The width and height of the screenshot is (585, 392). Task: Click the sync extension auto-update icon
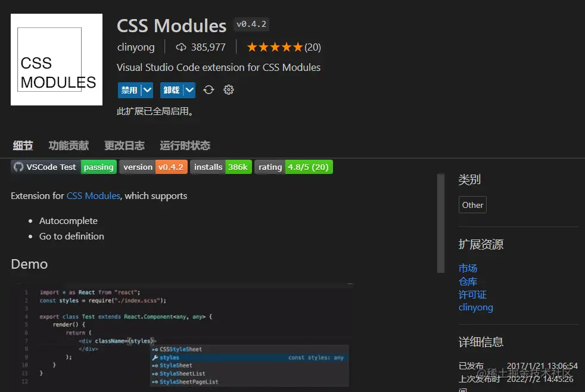pos(209,90)
